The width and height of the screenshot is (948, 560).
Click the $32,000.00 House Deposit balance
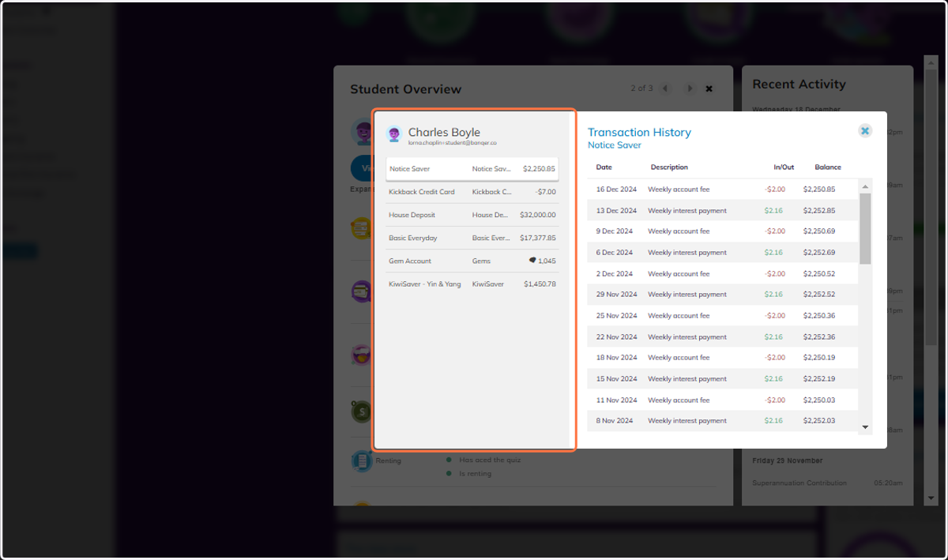tap(537, 215)
